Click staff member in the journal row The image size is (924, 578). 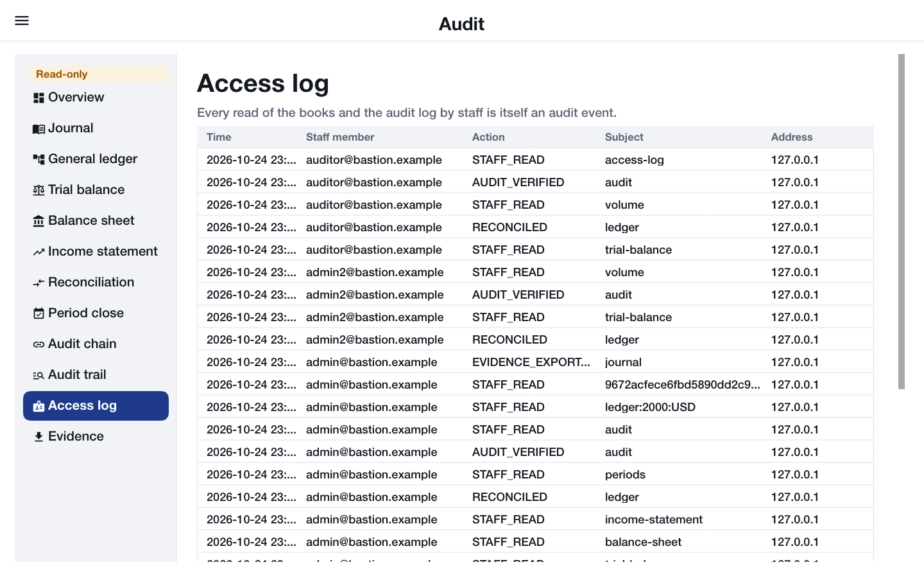click(x=372, y=362)
